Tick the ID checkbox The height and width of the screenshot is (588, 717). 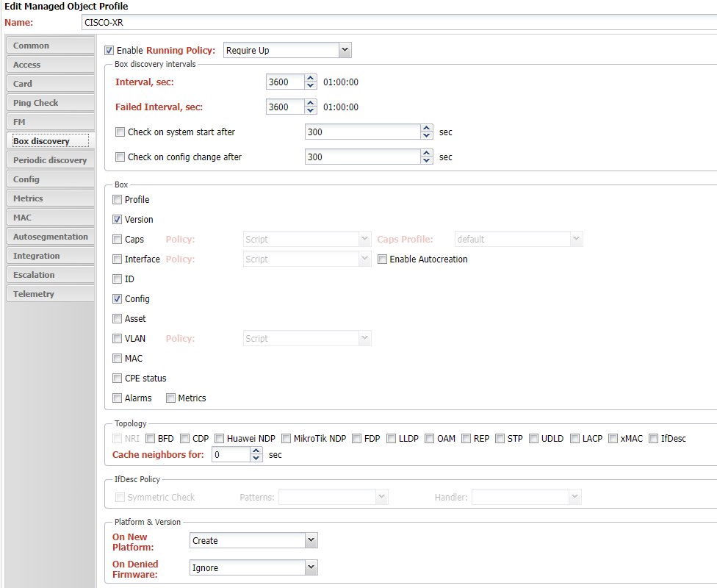[117, 279]
